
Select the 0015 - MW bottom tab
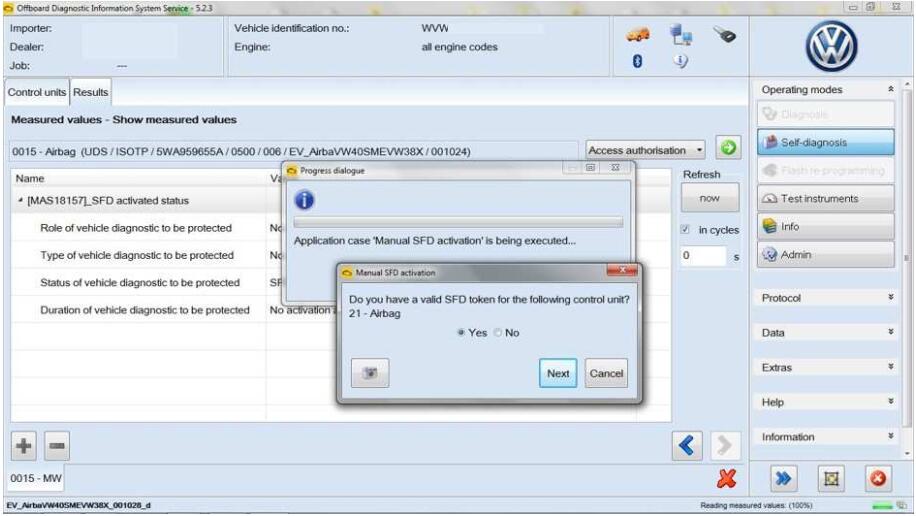pyautogui.click(x=36, y=478)
